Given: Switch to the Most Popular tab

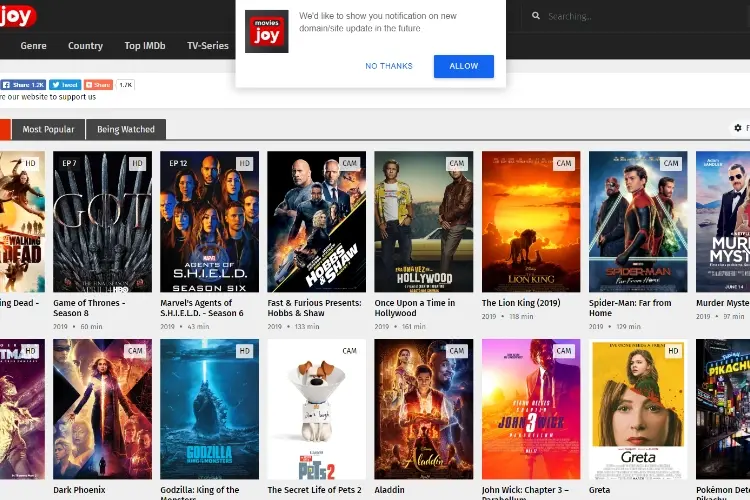Looking at the screenshot, I should coord(48,129).
